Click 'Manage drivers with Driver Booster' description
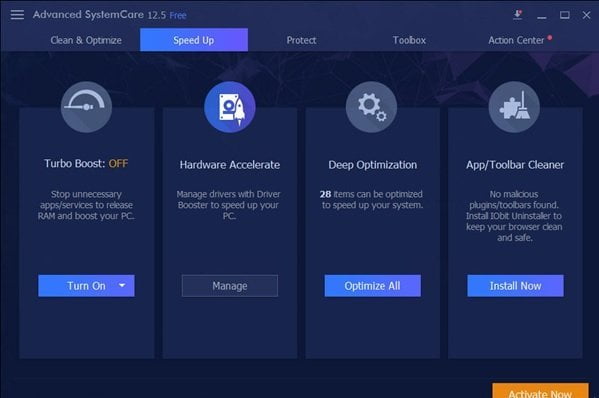Viewport: 599px width, 398px height. pyautogui.click(x=228, y=205)
